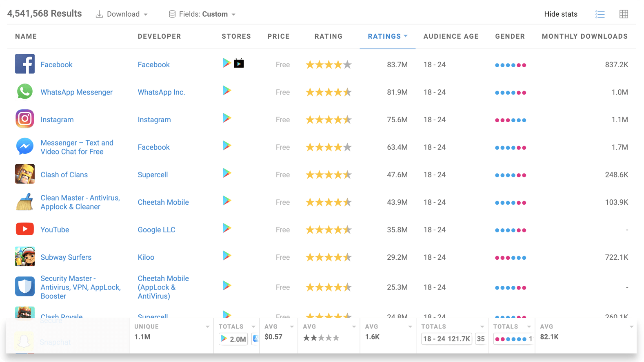This screenshot has height=362, width=644.
Task: Switch to grid view layout
Action: point(623,14)
